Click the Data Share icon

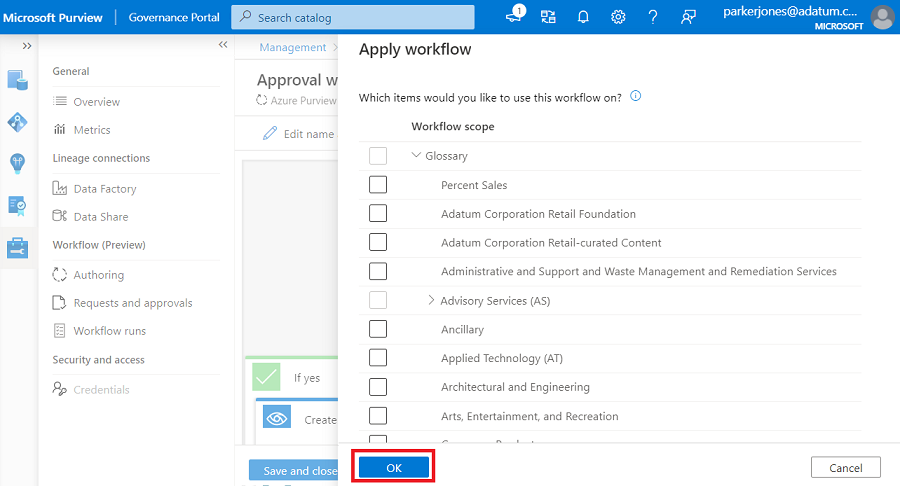(60, 216)
